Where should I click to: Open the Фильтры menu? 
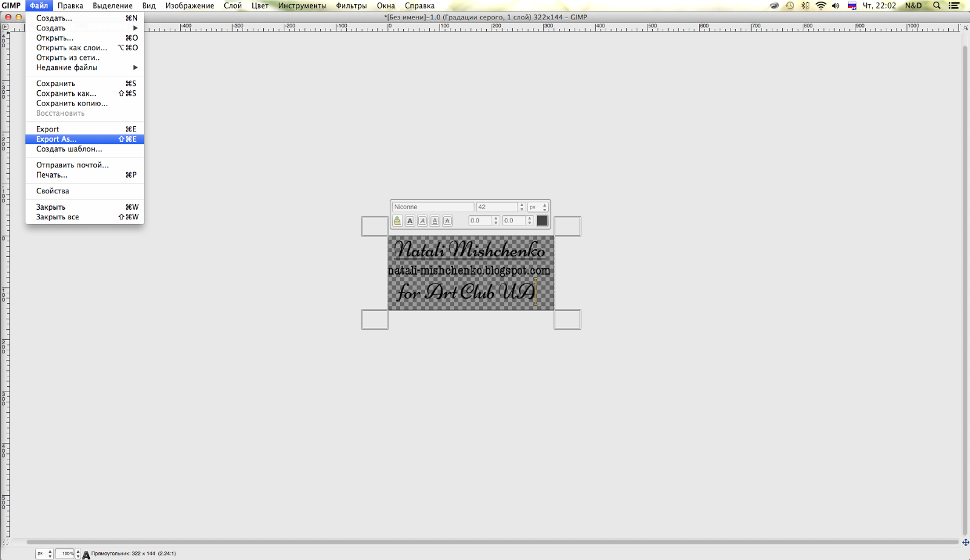pyautogui.click(x=352, y=5)
